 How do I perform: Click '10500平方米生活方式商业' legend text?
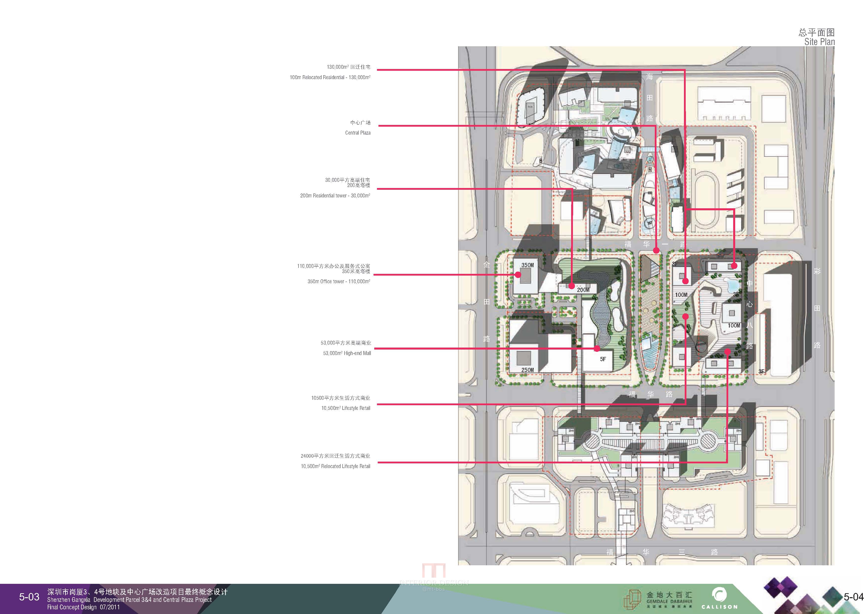(x=341, y=398)
